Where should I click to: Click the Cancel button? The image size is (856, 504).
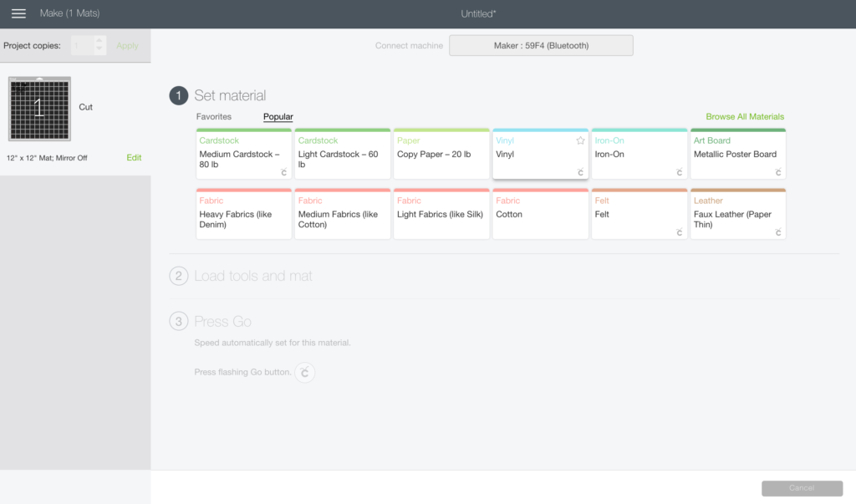tap(802, 488)
